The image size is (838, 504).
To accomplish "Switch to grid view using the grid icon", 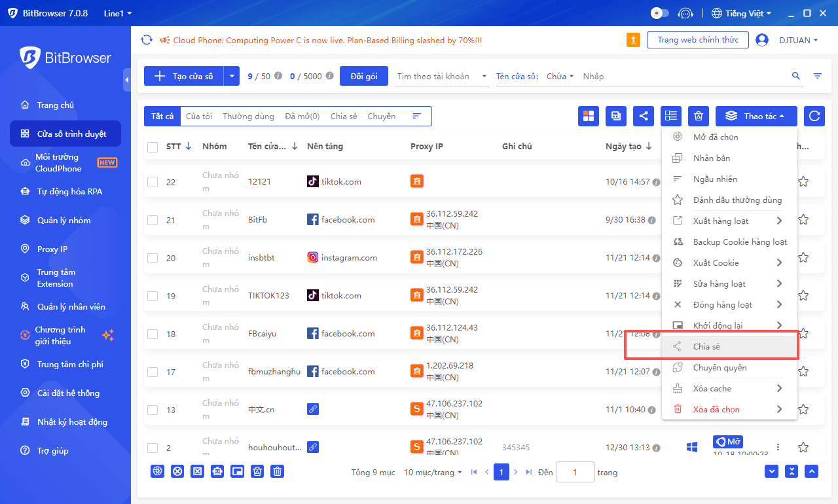I will coord(588,116).
